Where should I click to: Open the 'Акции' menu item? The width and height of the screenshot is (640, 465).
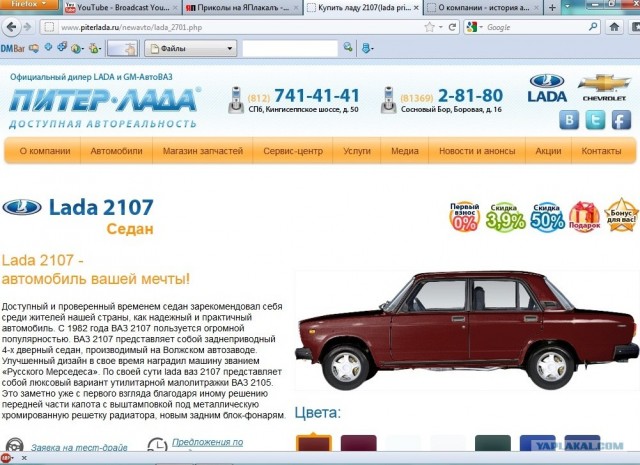tap(549, 151)
